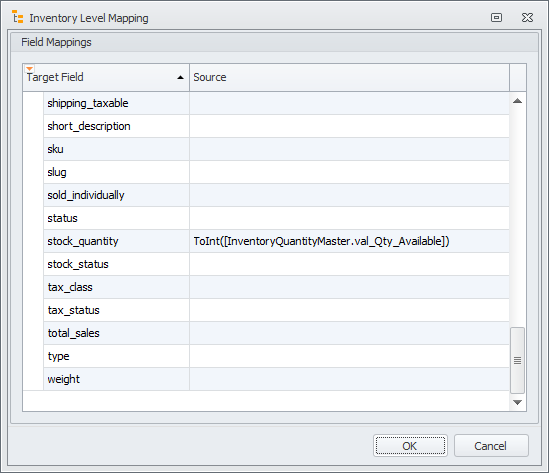Select the sku target field row
The height and width of the screenshot is (473, 549).
click(116, 149)
